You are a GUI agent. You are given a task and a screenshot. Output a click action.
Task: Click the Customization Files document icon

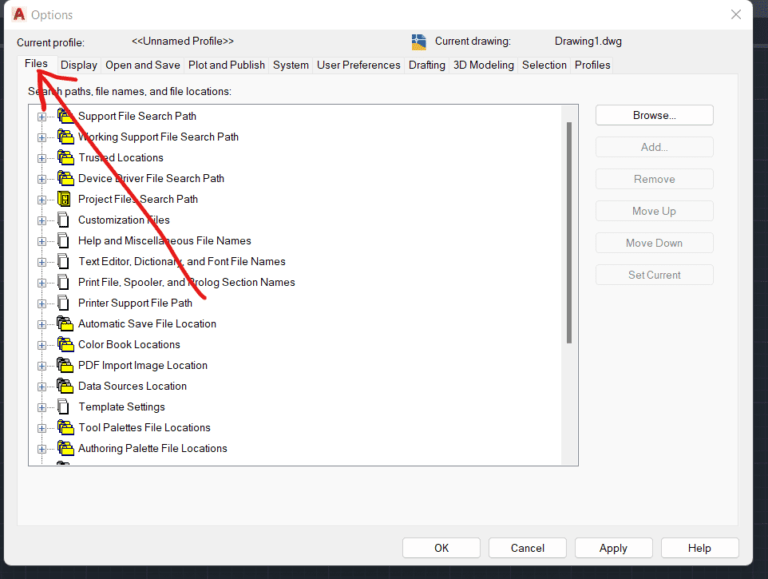63,220
